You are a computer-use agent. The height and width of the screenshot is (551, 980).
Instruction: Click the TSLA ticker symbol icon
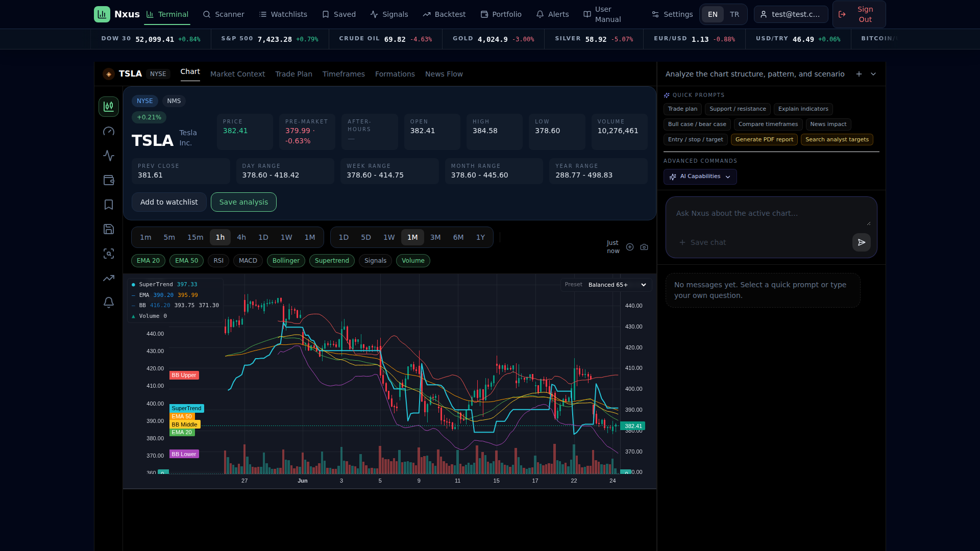109,74
